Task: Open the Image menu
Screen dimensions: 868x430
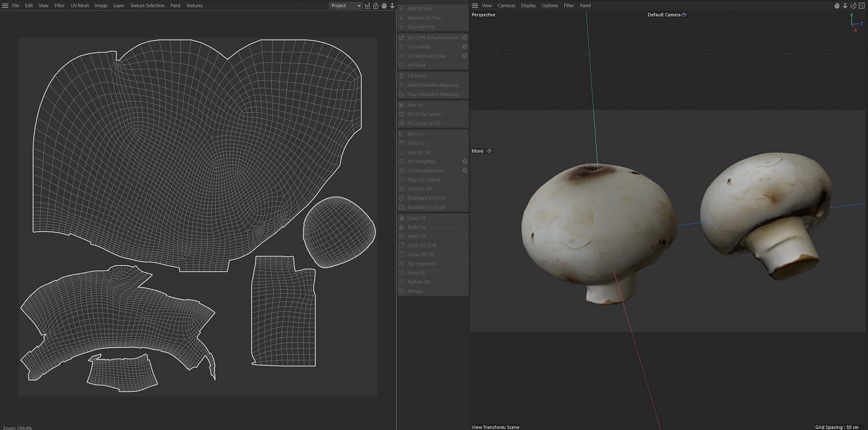Action: [101, 5]
